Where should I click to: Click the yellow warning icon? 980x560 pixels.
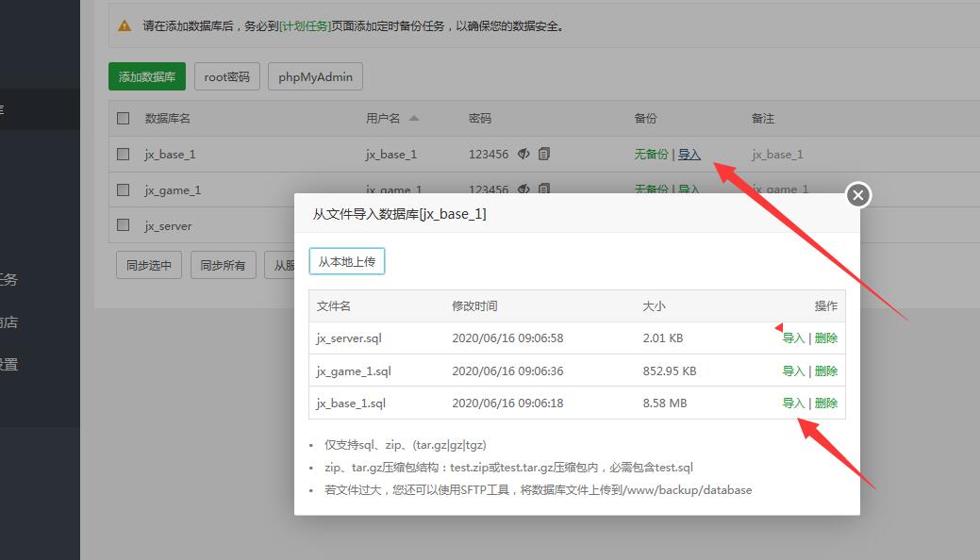tap(125, 26)
